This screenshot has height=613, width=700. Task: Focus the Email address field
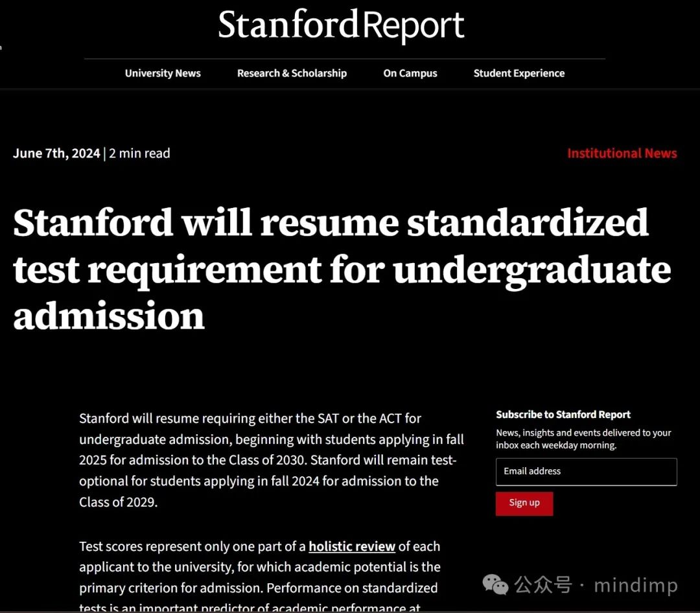click(x=586, y=472)
